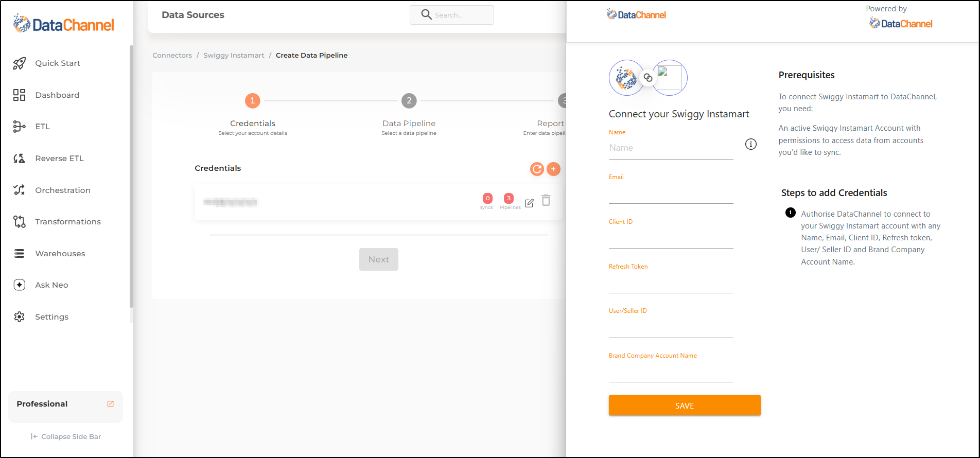Click the 'Prerequisites' heading
980x458 pixels.
807,75
